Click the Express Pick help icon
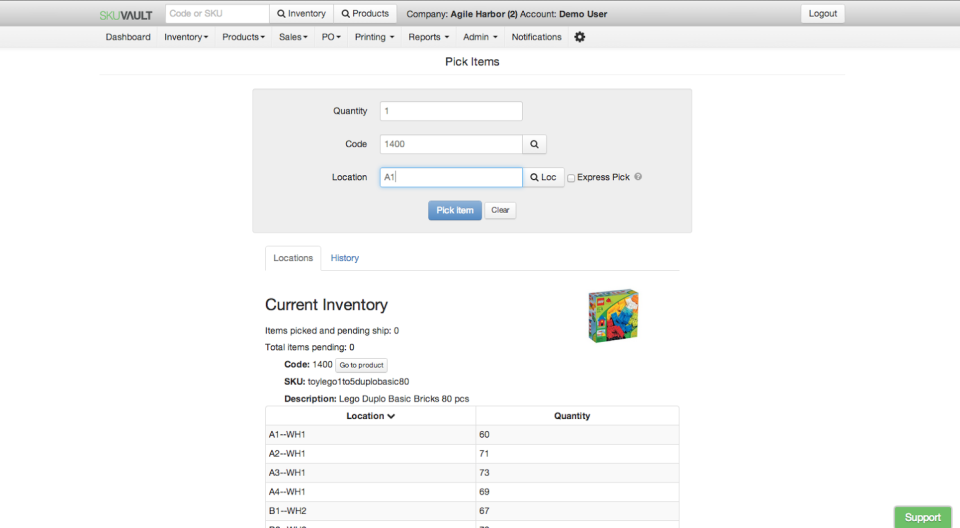 point(638,177)
